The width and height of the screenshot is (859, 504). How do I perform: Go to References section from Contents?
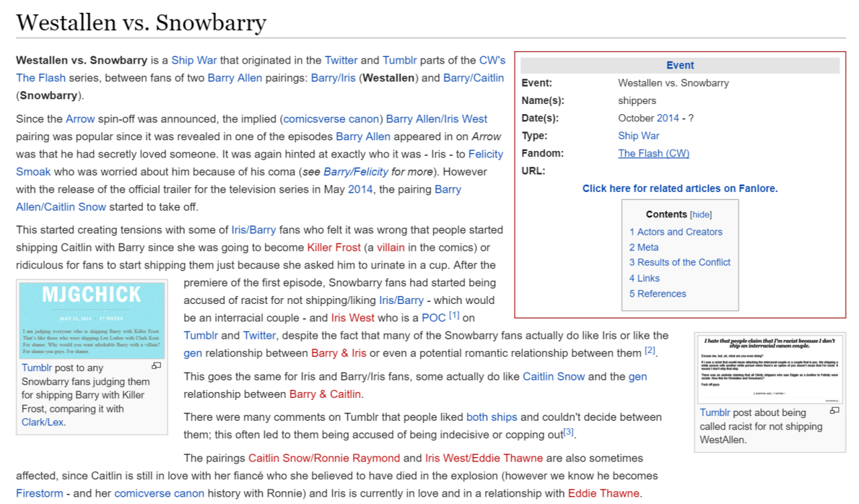coord(658,293)
